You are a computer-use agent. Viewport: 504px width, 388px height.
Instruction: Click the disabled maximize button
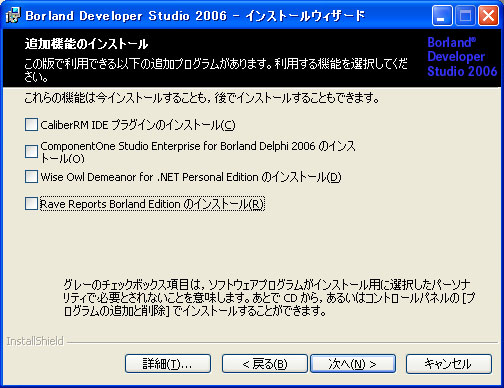click(465, 16)
